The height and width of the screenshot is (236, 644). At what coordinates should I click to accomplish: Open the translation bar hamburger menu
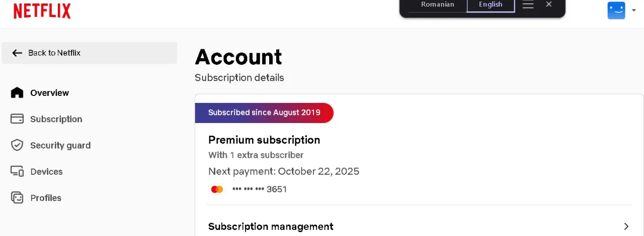pos(528,5)
